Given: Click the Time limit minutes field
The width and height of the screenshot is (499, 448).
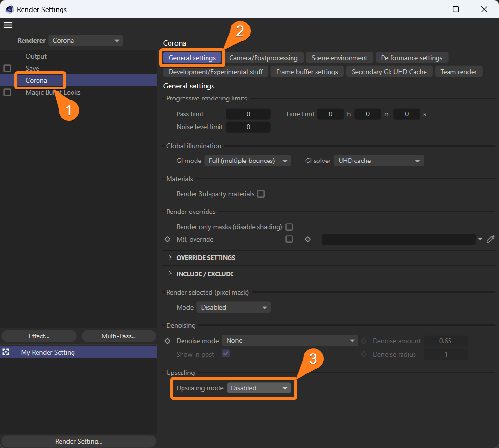Looking at the screenshot, I should coord(368,114).
